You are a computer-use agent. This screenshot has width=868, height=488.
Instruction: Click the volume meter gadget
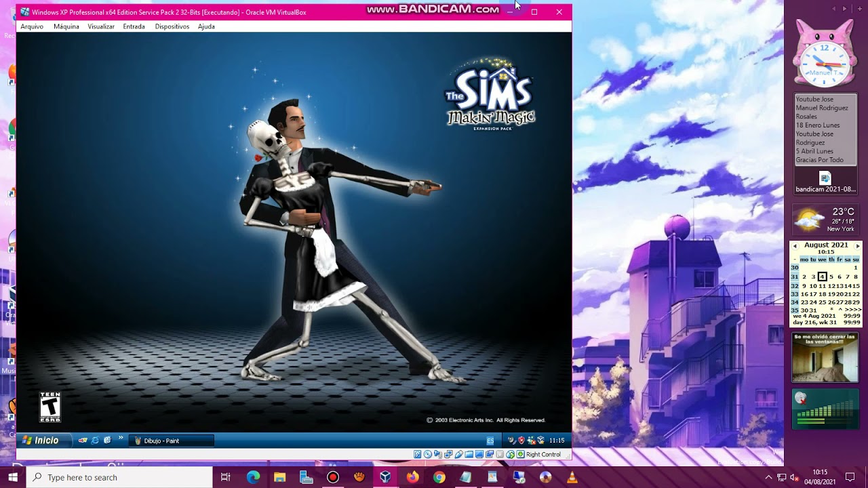click(x=825, y=409)
